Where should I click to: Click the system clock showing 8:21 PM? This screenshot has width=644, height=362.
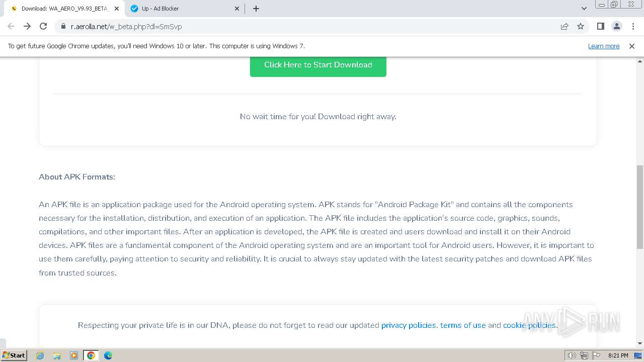pos(618,355)
